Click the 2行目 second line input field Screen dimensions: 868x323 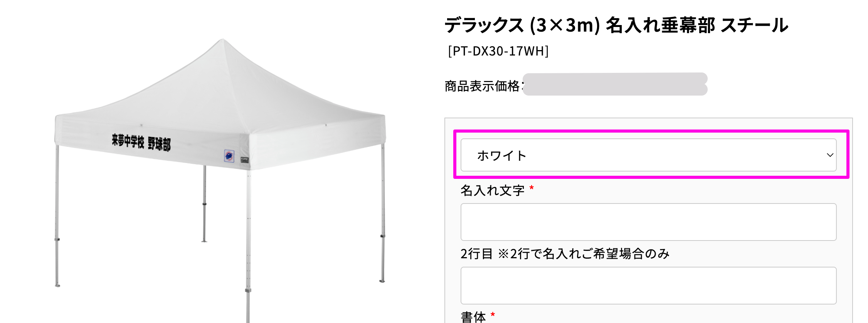pyautogui.click(x=648, y=286)
